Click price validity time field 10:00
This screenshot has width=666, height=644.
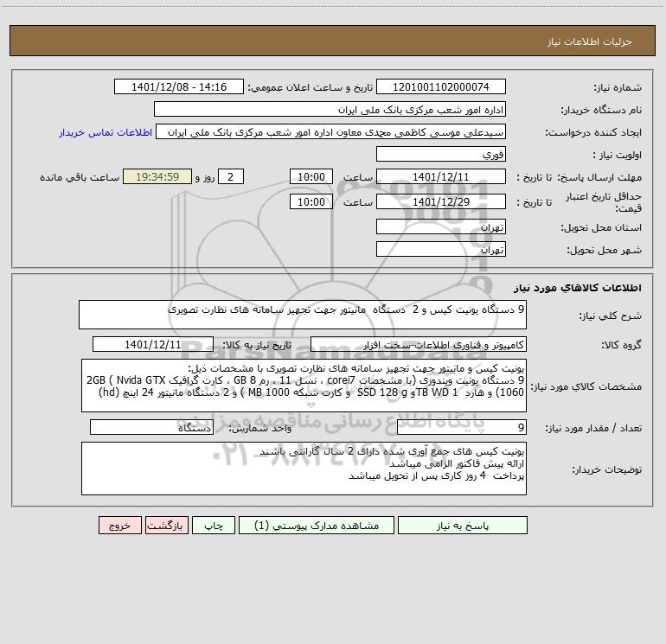click(311, 201)
